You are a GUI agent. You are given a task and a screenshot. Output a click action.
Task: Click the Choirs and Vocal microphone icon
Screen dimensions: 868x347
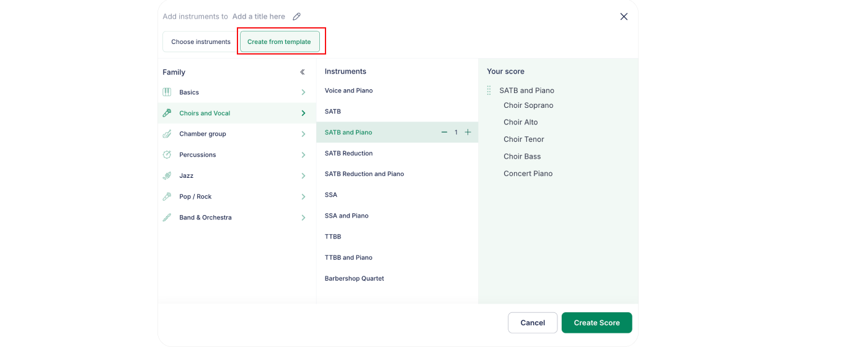(167, 113)
